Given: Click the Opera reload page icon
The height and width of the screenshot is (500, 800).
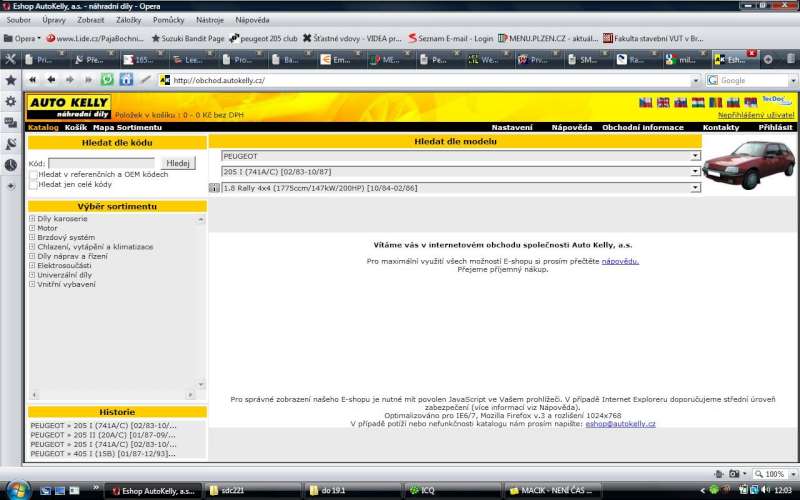Looking at the screenshot, I should click(107, 80).
